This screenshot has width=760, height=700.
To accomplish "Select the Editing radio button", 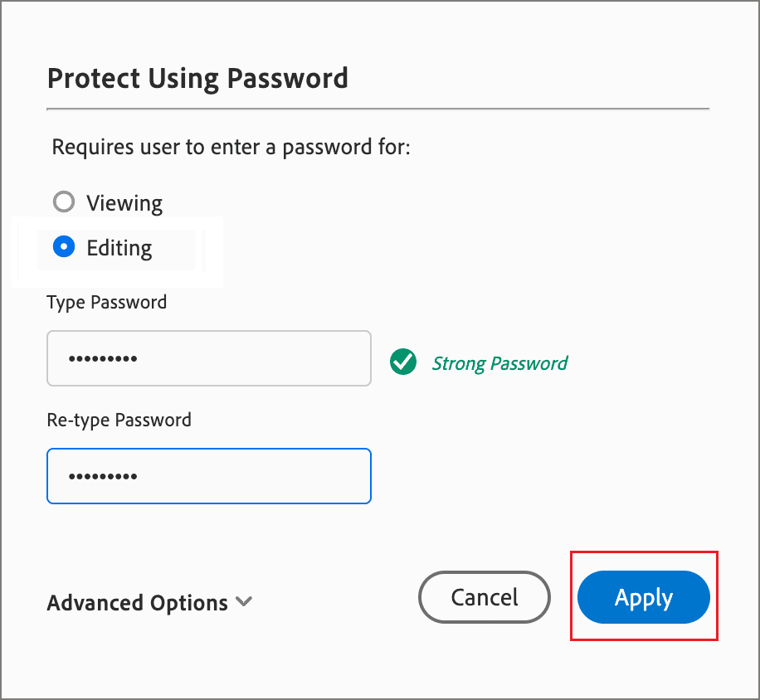I will pyautogui.click(x=63, y=247).
